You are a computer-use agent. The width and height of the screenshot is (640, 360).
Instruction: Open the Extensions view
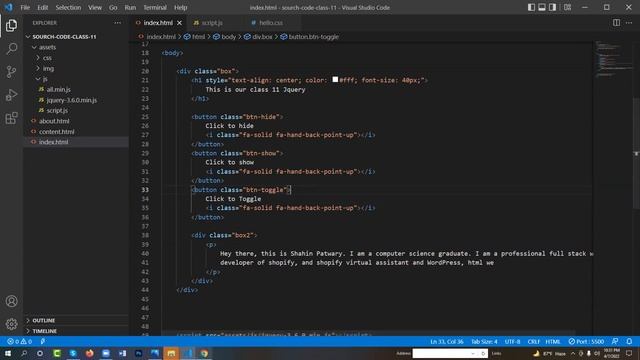pos(11,118)
